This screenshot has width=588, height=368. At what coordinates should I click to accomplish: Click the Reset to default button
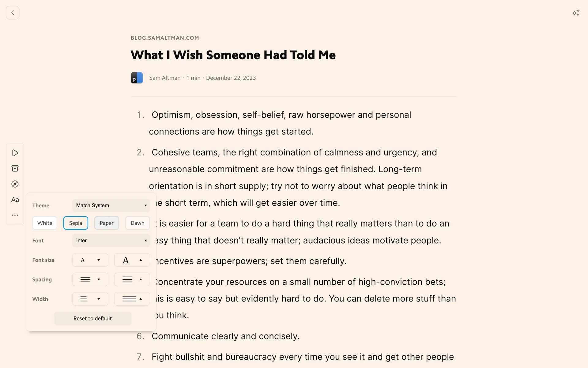click(x=92, y=318)
